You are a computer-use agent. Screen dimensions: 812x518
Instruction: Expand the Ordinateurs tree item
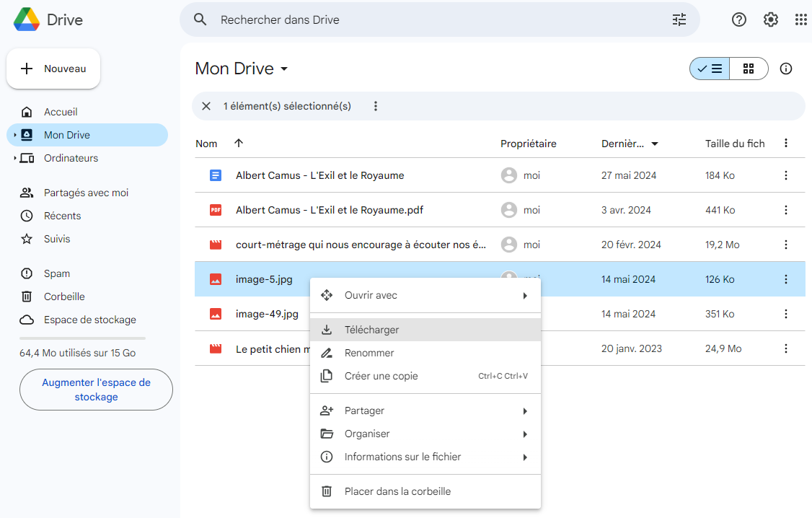point(15,158)
